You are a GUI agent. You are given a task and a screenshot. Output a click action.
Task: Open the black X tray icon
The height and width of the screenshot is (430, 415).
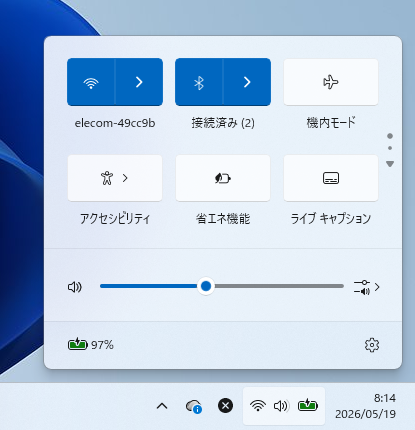point(225,406)
